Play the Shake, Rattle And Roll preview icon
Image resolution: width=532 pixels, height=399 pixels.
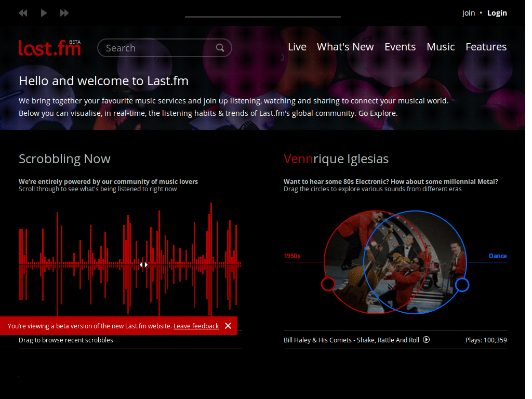tap(426, 339)
